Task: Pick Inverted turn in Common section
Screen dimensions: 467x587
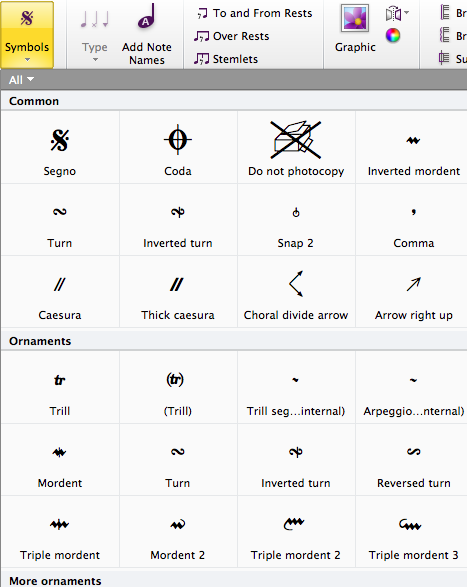Action: (x=178, y=219)
